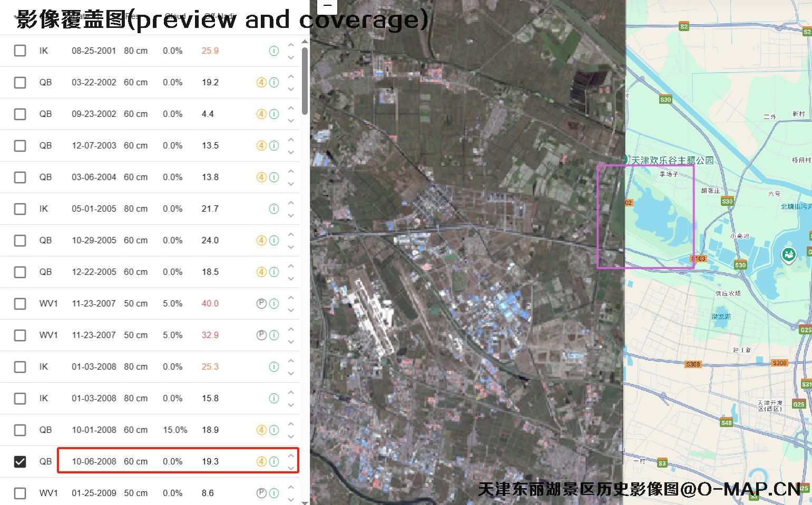Open info icon for IK 08-25-2001 image
Screen dimensions: 812x505
click(273, 51)
